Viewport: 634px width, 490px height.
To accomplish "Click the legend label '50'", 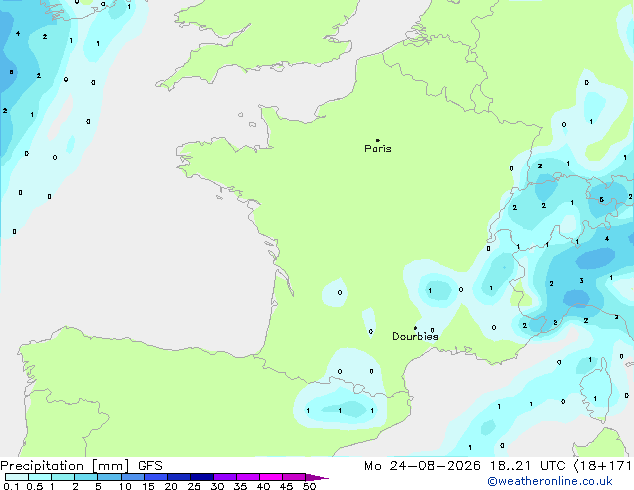I will (x=309, y=486).
